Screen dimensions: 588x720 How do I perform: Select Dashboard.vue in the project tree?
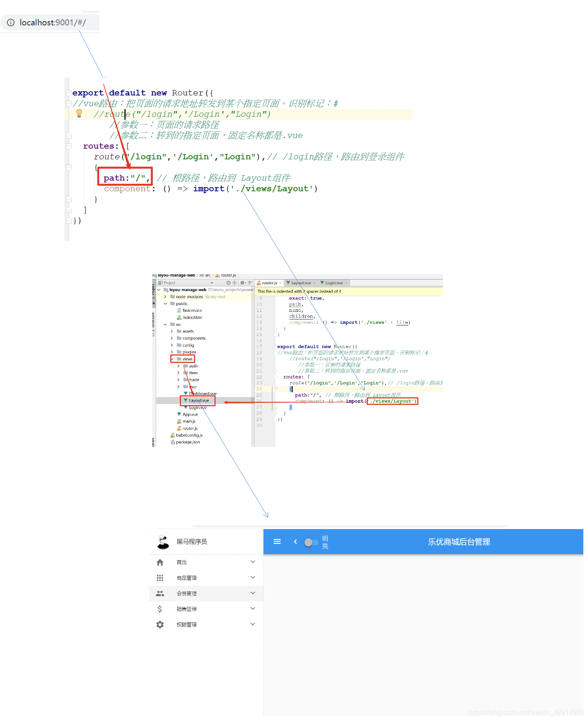coord(200,394)
